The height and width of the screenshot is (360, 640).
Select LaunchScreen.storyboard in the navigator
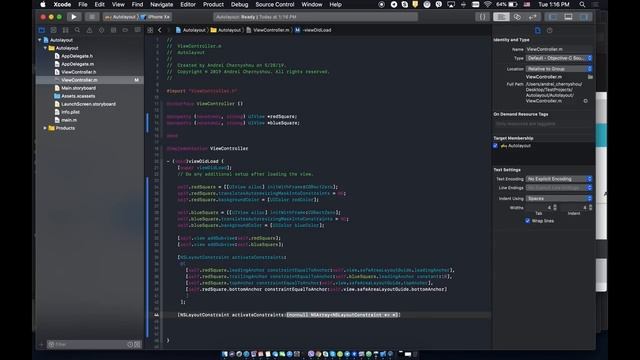point(88,104)
